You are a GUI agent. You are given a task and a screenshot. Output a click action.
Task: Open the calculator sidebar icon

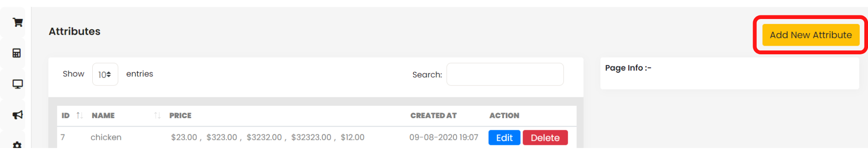17,53
